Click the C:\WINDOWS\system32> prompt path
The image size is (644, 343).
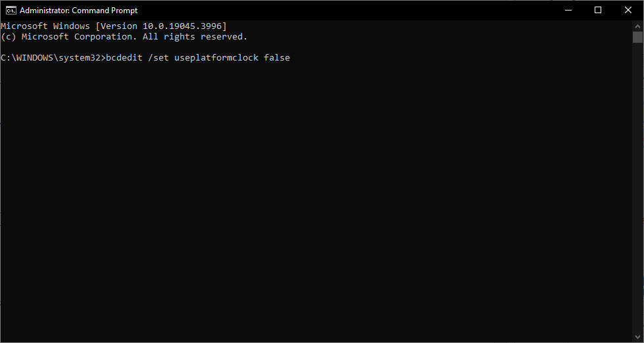point(53,58)
